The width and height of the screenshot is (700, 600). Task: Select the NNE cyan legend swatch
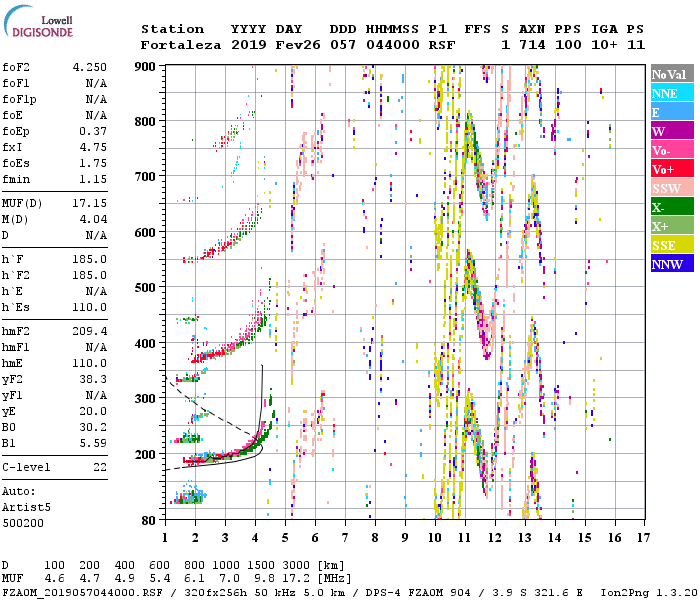pos(672,93)
